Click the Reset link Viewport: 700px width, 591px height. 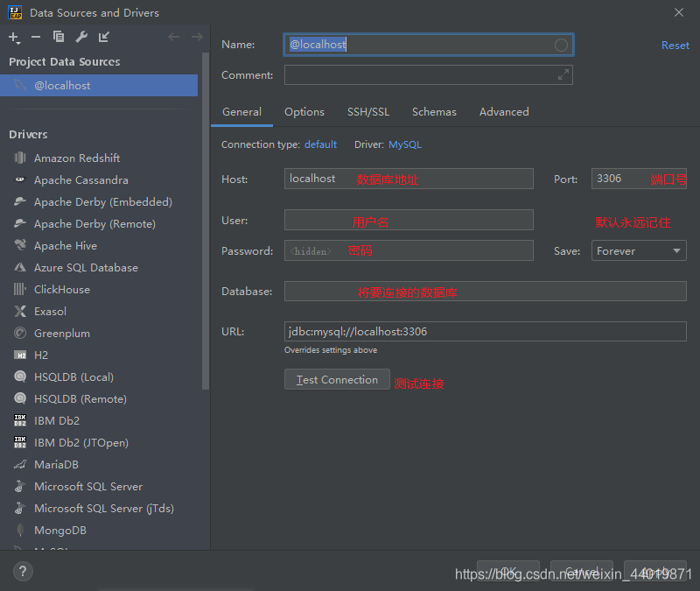click(x=675, y=46)
